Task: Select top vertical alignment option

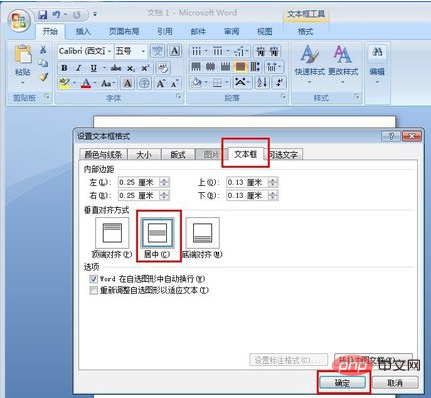Action: [x=112, y=233]
